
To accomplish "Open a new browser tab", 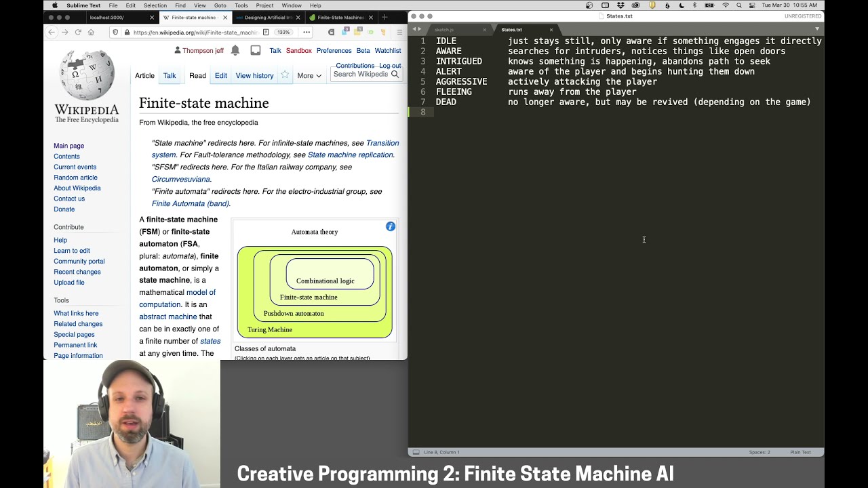I will tap(384, 17).
